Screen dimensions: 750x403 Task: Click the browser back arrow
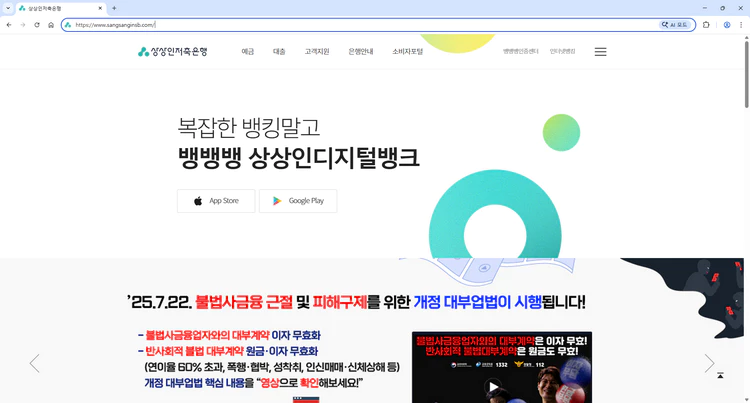[x=9, y=25]
